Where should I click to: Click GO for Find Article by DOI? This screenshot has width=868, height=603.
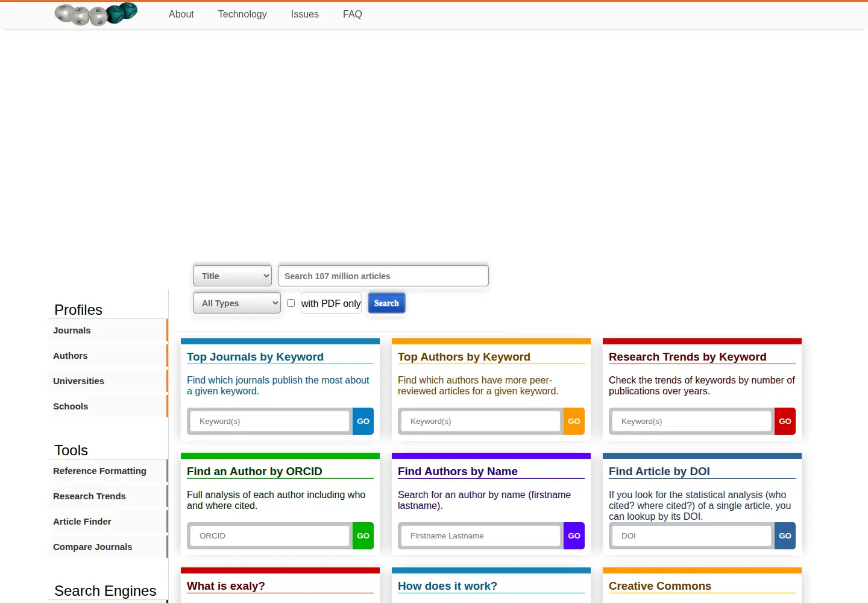[785, 536]
